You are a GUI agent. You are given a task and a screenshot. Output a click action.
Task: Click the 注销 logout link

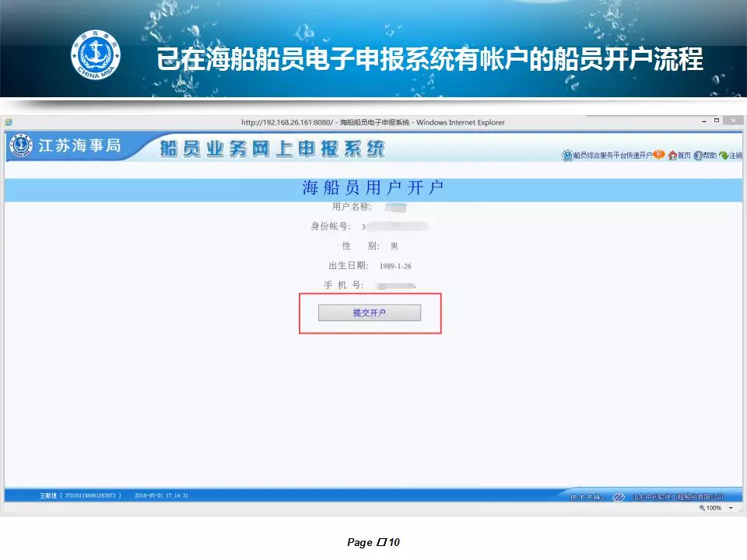tap(735, 156)
